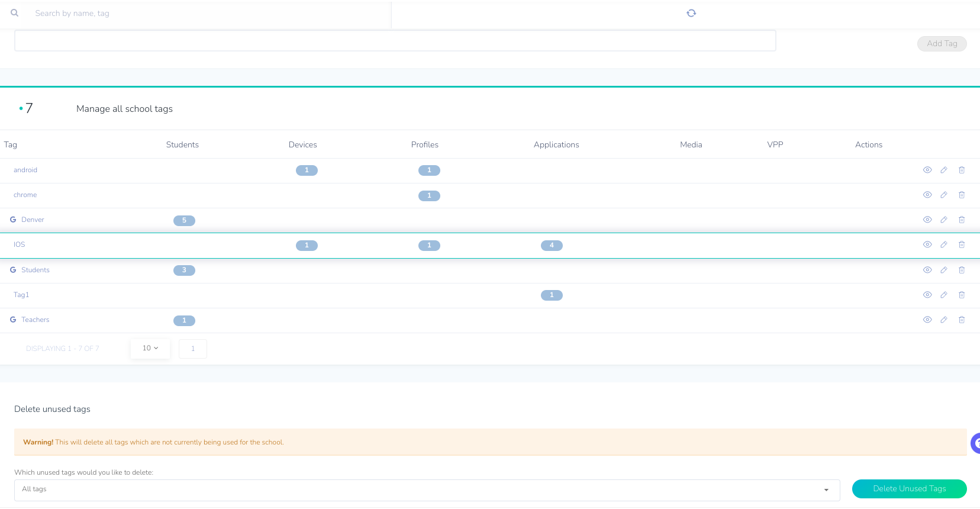980x509 pixels.
Task: Click the Devices column header
Action: pyautogui.click(x=303, y=144)
